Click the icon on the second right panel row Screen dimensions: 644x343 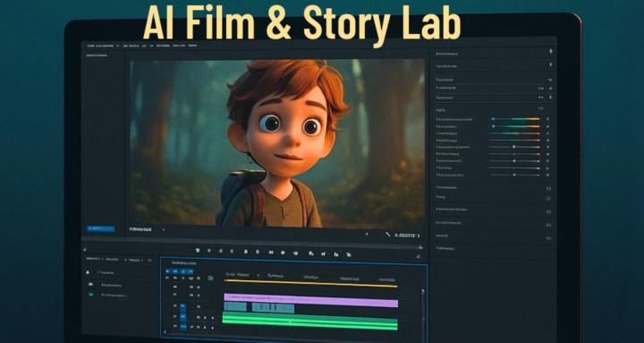tap(551, 64)
